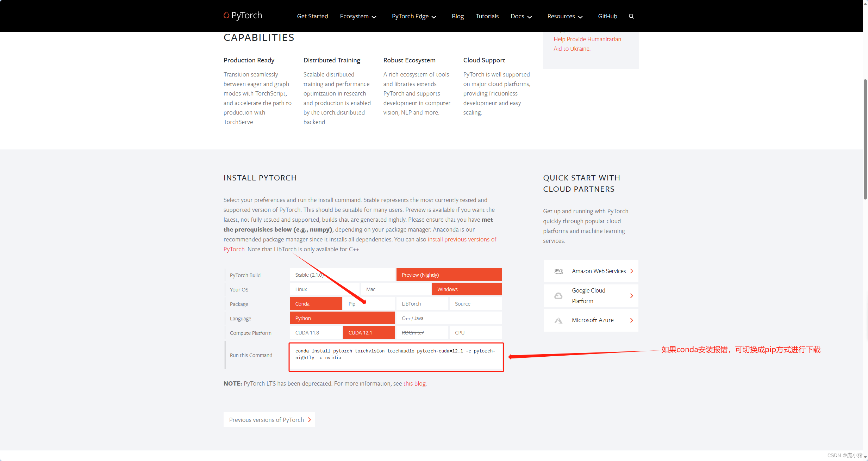Click the Google Cloud logo icon
868x461 pixels.
[x=558, y=296]
